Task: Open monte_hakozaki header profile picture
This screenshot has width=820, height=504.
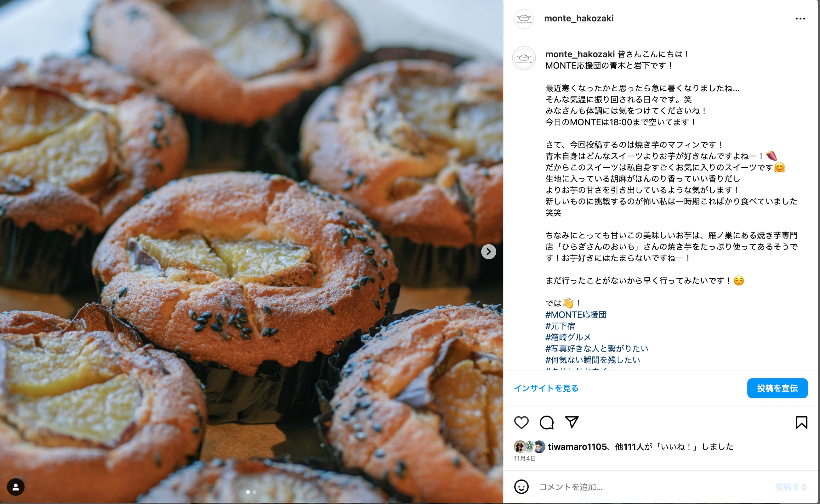Action: [x=524, y=19]
